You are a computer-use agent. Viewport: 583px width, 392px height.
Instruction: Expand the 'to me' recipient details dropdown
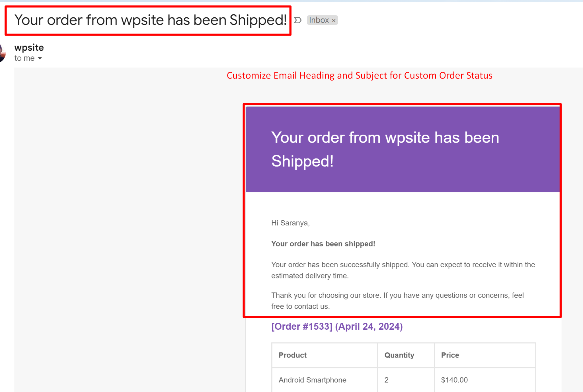click(40, 58)
